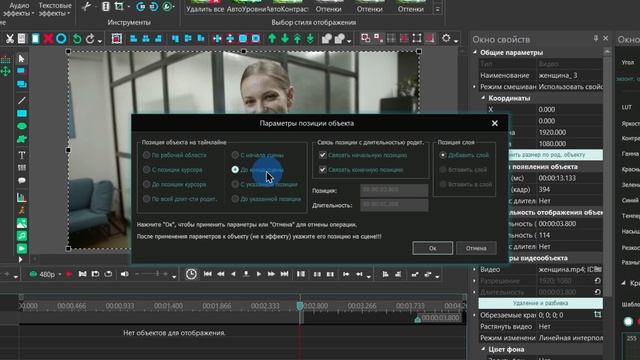Click the scissors cutting tool in Инструменты
Screen dimensions: 640x360
click(86, 7)
